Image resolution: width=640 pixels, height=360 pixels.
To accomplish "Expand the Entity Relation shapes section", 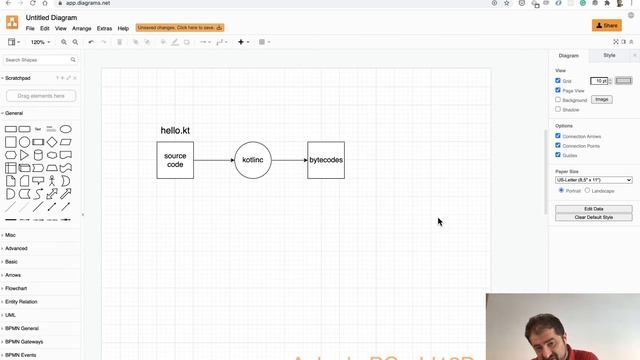I will coord(21,302).
